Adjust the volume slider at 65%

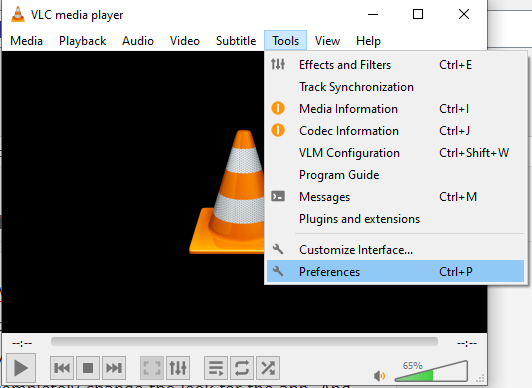(x=432, y=371)
